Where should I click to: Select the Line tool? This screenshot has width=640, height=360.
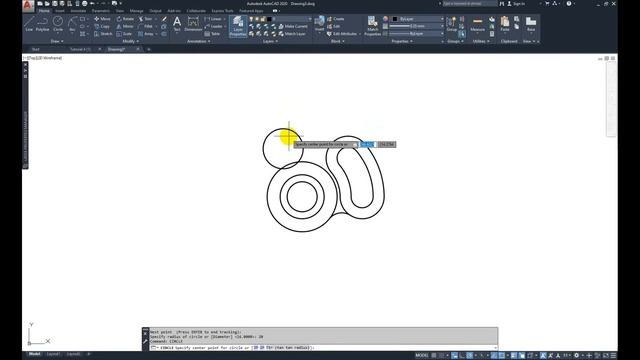[x=29, y=24]
